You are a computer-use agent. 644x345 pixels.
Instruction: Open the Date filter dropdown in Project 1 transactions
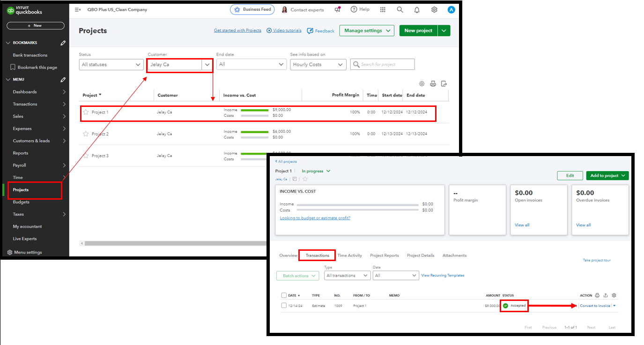396,276
